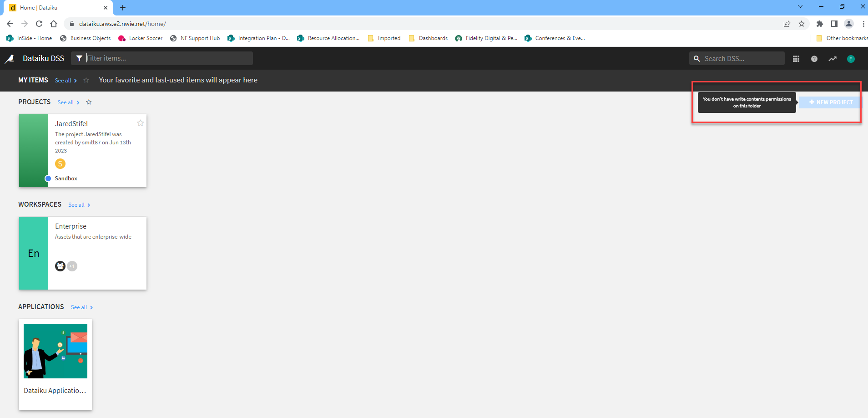Click the browser address bar URL
Image resolution: width=868 pixels, height=418 pixels.
122,24
